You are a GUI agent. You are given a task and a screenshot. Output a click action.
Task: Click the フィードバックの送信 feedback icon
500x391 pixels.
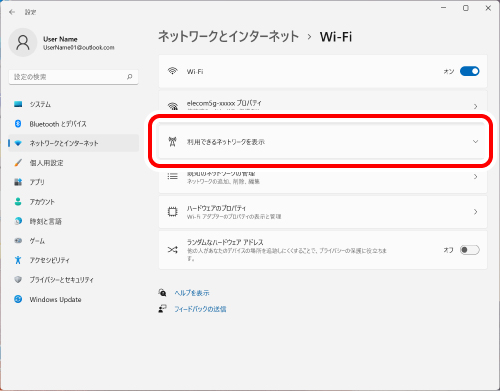[162, 309]
